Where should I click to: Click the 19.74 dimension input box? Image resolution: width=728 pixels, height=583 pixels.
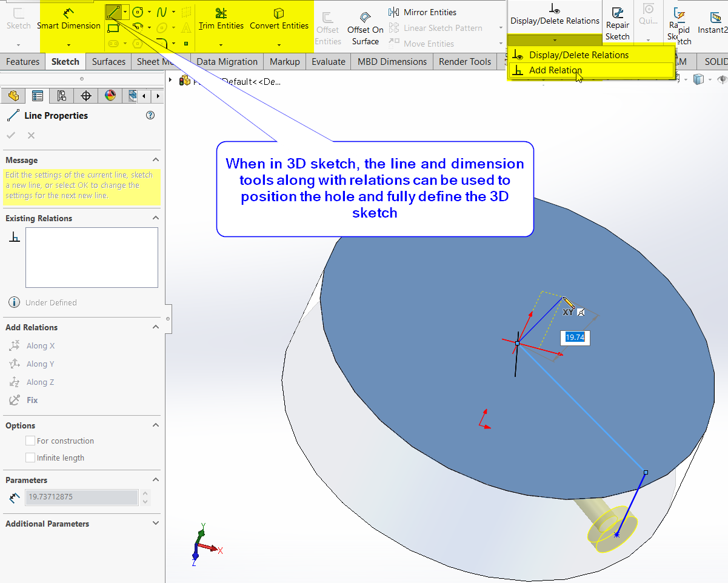pyautogui.click(x=575, y=338)
